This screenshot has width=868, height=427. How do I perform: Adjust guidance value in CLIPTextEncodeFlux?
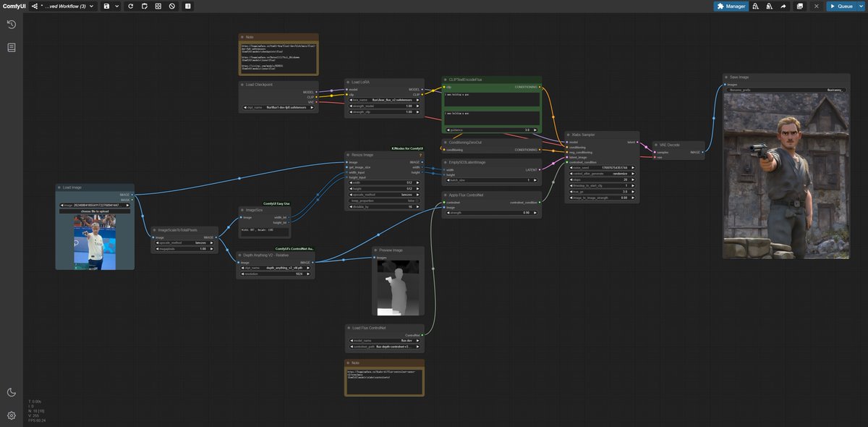click(x=492, y=130)
